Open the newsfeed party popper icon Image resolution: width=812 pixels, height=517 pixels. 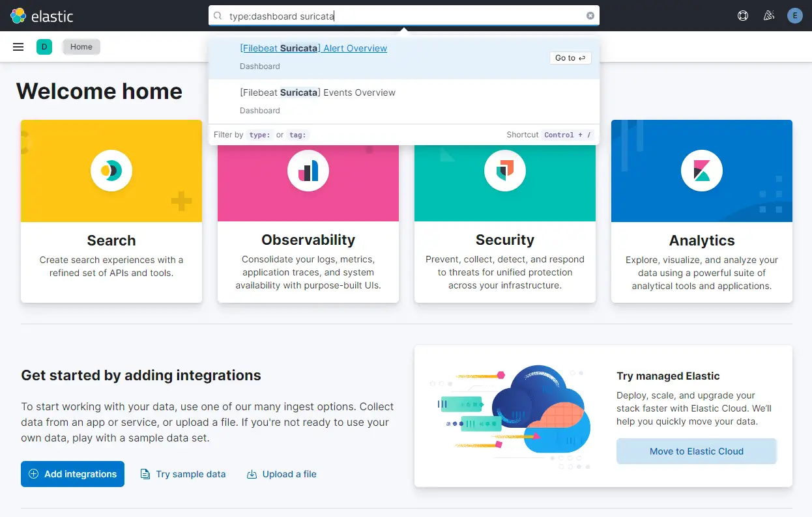pos(768,16)
